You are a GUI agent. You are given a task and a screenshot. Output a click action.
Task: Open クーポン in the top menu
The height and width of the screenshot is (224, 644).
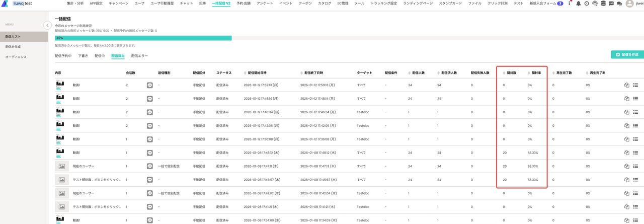[305, 4]
